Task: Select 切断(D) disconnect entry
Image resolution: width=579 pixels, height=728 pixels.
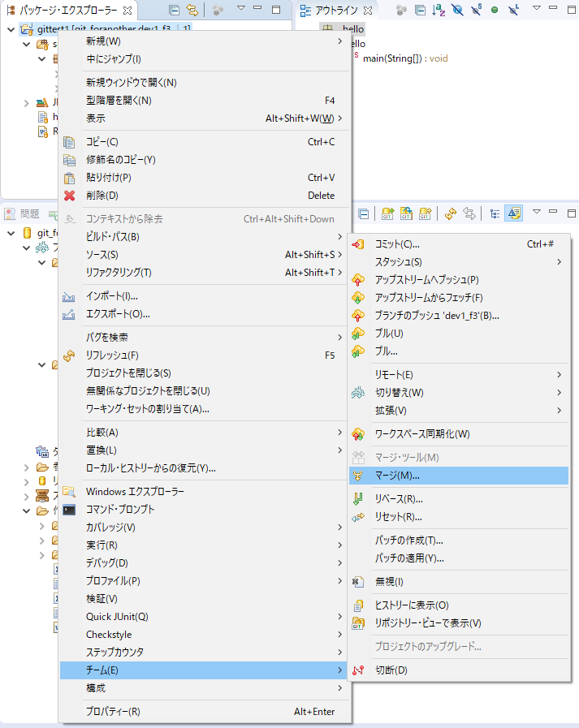Action: pyautogui.click(x=459, y=670)
